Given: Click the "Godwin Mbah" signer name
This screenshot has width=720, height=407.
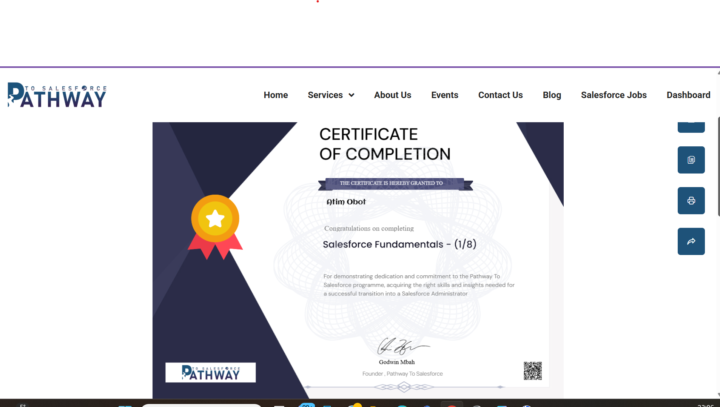Looking at the screenshot, I should click(397, 362).
